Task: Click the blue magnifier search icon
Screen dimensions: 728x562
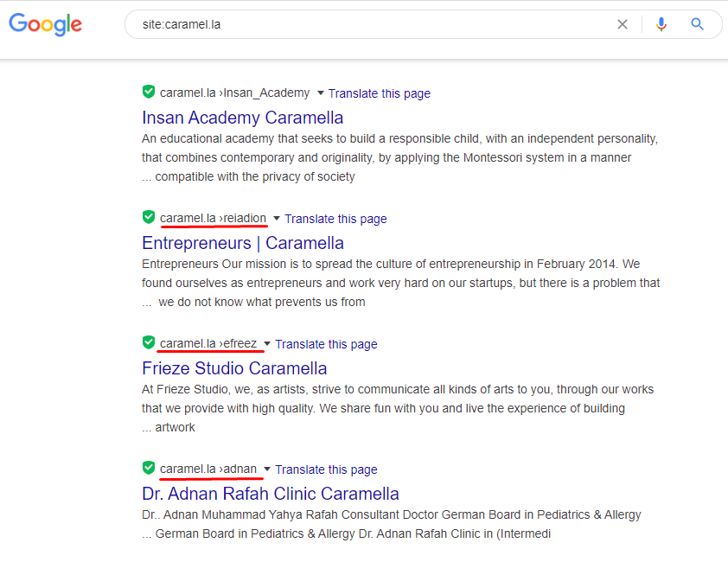Action: pos(697,24)
